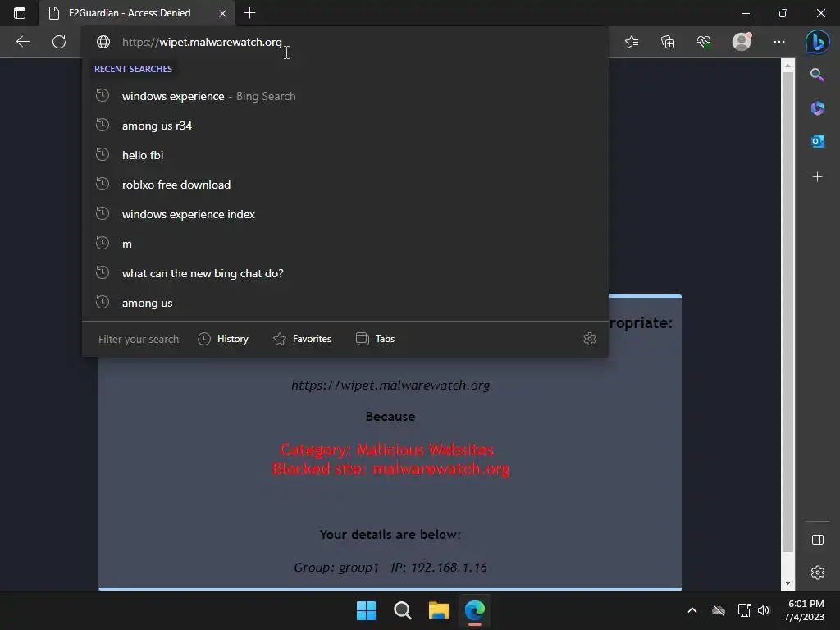Click the scrollbar down arrow
Image resolution: width=840 pixels, height=630 pixels.
787,583
